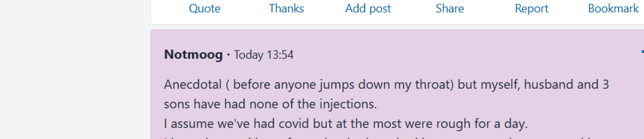Viewport: 644px width, 139px height.
Task: Click the Notmoog username label
Action: [194, 56]
